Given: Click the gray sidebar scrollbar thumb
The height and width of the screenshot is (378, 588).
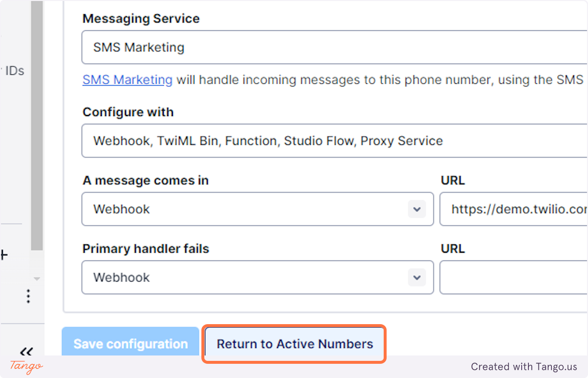Looking at the screenshot, I should [x=37, y=125].
